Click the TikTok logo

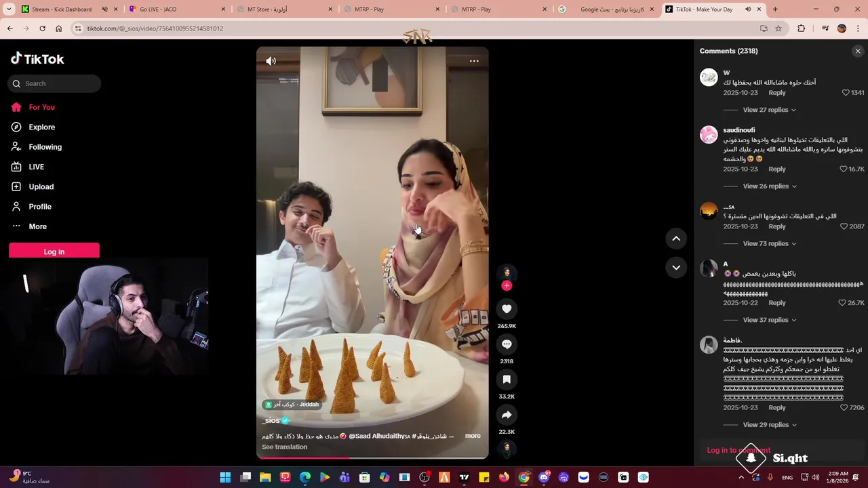[x=37, y=59]
